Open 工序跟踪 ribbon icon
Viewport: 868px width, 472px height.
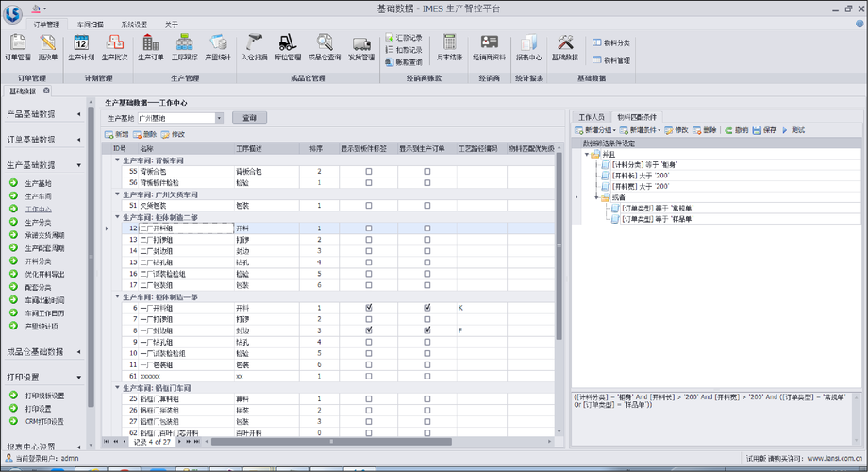[184, 47]
